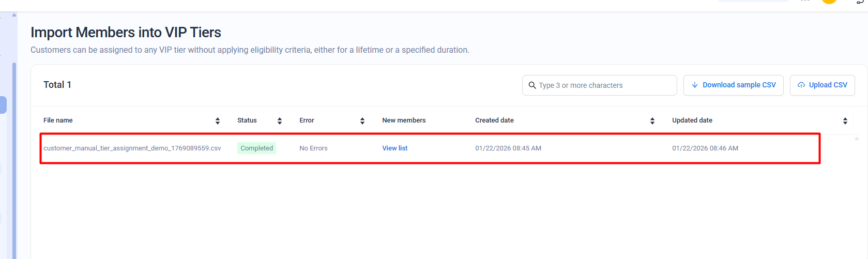Viewport: 868px width, 259px height.
Task: Focus the 'Type 3 or more characters' search field
Action: pos(605,85)
